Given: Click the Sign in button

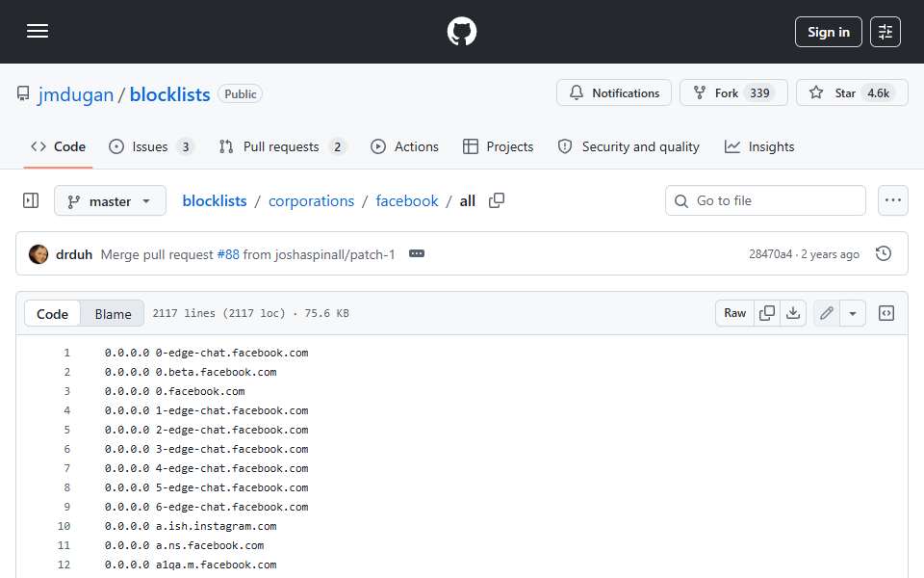Looking at the screenshot, I should click(828, 32).
